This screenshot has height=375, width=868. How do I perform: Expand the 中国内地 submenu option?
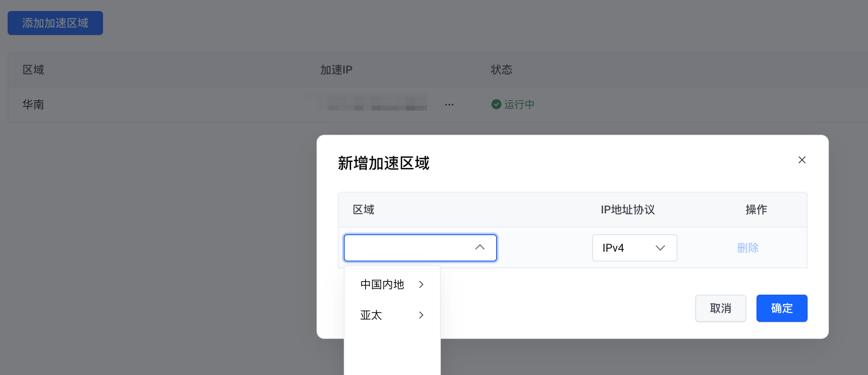(392, 284)
